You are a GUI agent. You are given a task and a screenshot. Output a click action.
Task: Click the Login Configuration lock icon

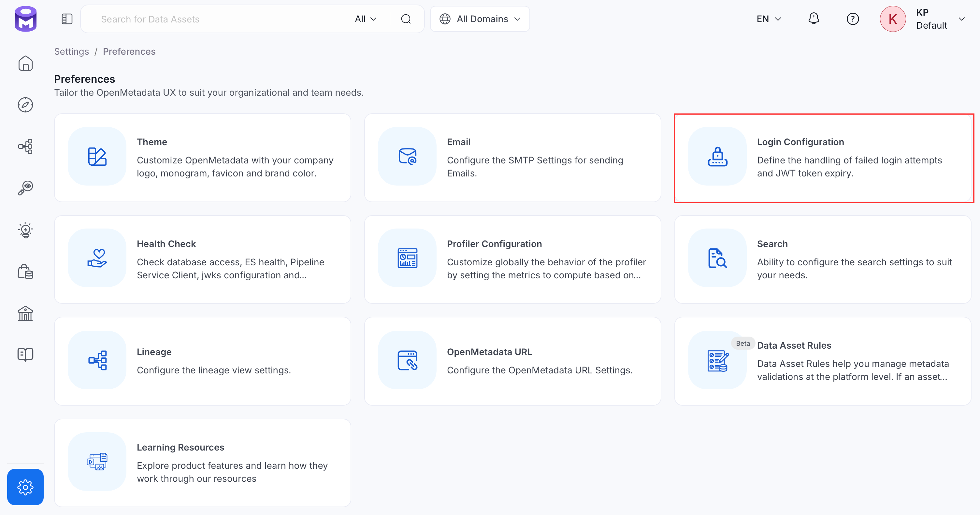717,156
